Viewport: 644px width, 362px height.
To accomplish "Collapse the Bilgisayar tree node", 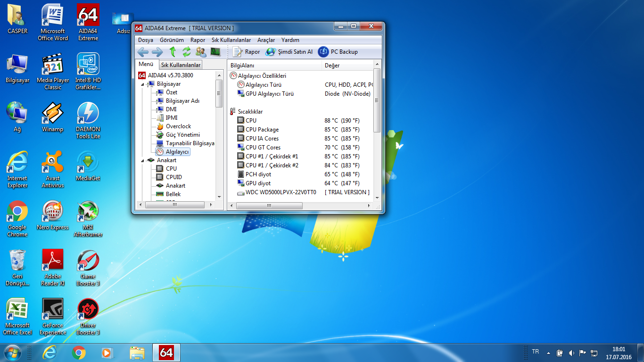I will point(143,84).
